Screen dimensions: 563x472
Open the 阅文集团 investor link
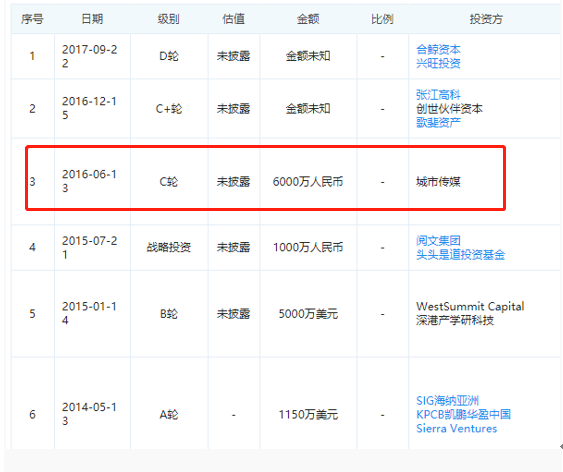click(438, 240)
